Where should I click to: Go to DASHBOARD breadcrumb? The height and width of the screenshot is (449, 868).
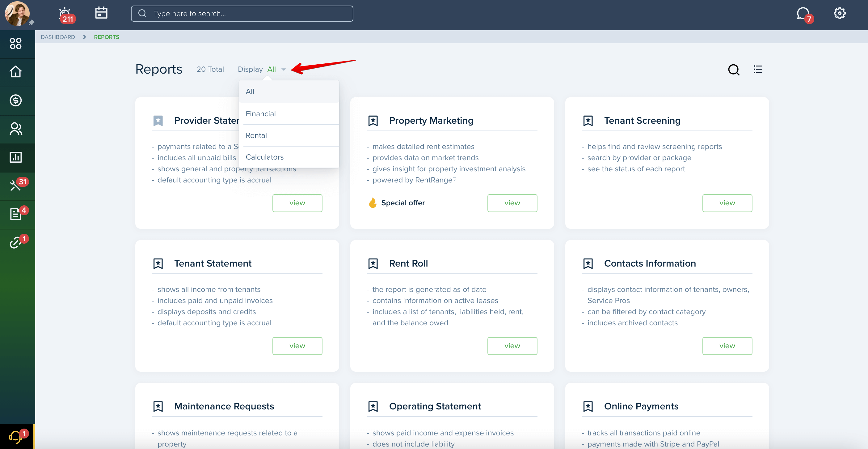[x=58, y=37]
